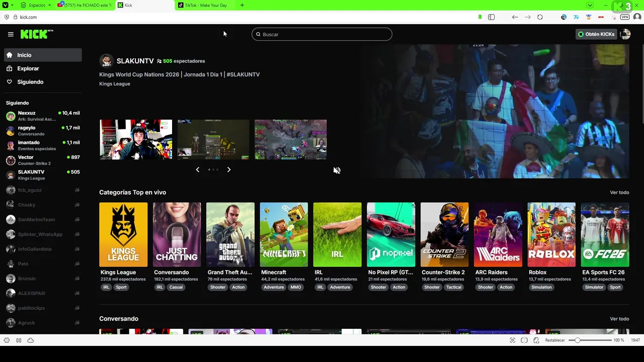
Task: Open the Roblox category card
Action: [551, 235]
